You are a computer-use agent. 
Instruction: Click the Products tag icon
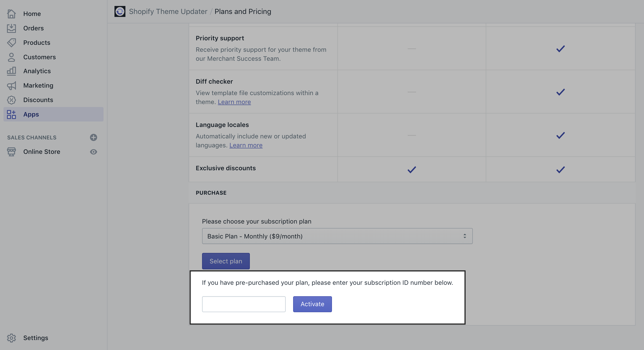tap(11, 43)
